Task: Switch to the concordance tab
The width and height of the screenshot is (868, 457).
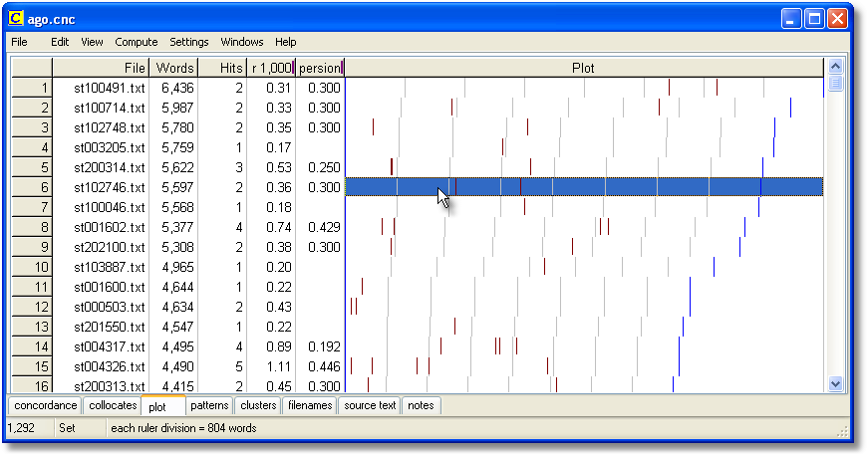Action: tap(46, 405)
